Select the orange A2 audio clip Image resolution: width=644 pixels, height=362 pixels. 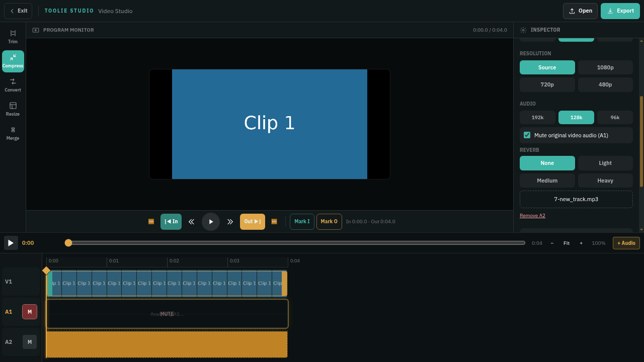pos(167,344)
